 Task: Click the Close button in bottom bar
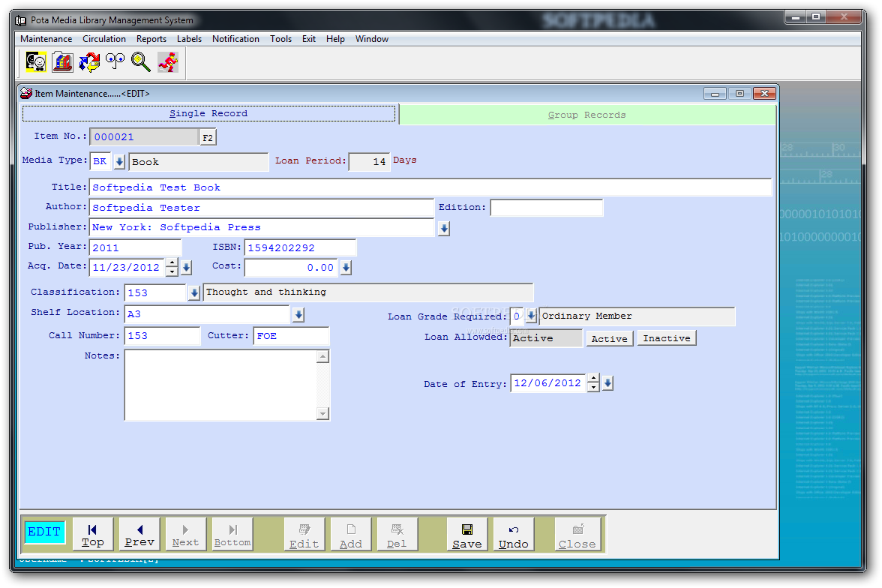click(x=577, y=535)
